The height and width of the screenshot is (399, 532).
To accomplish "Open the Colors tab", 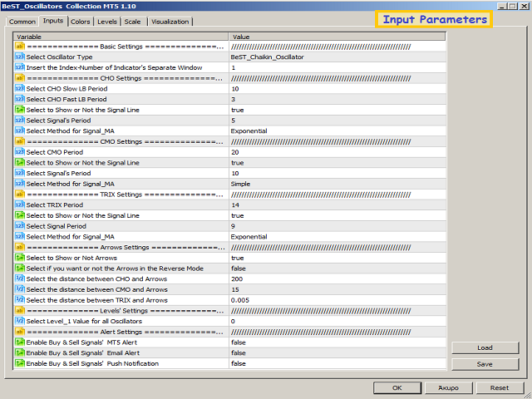I will click(x=81, y=22).
